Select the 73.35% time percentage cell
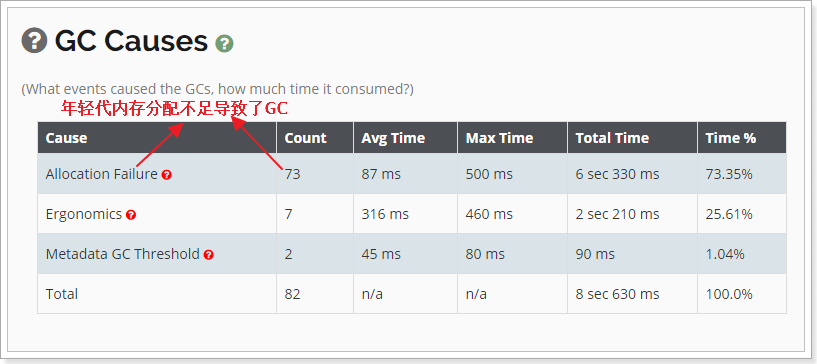Image resolution: width=817 pixels, height=364 pixels. click(x=729, y=174)
